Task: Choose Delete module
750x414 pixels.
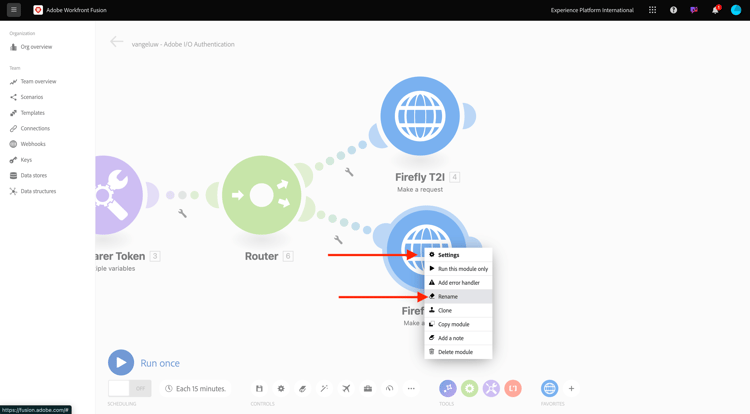Action: (x=458, y=352)
